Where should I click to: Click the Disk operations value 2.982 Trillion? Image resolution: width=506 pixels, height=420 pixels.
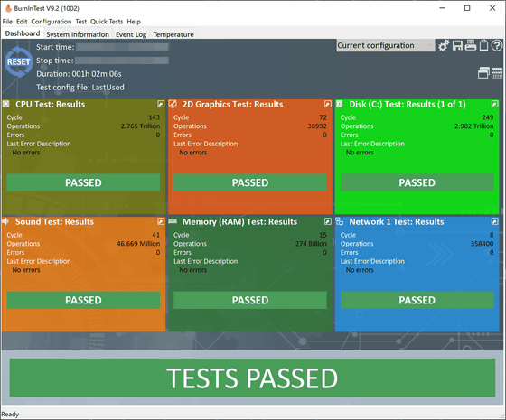pyautogui.click(x=474, y=126)
